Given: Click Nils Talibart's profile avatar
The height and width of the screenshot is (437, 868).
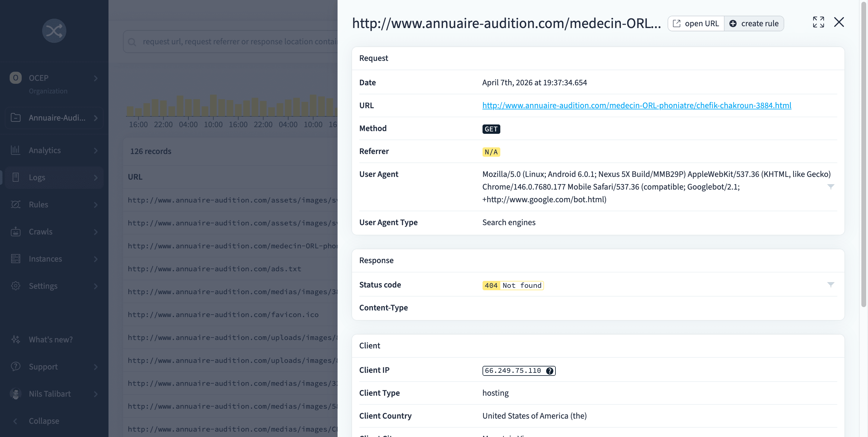Looking at the screenshot, I should [15, 394].
